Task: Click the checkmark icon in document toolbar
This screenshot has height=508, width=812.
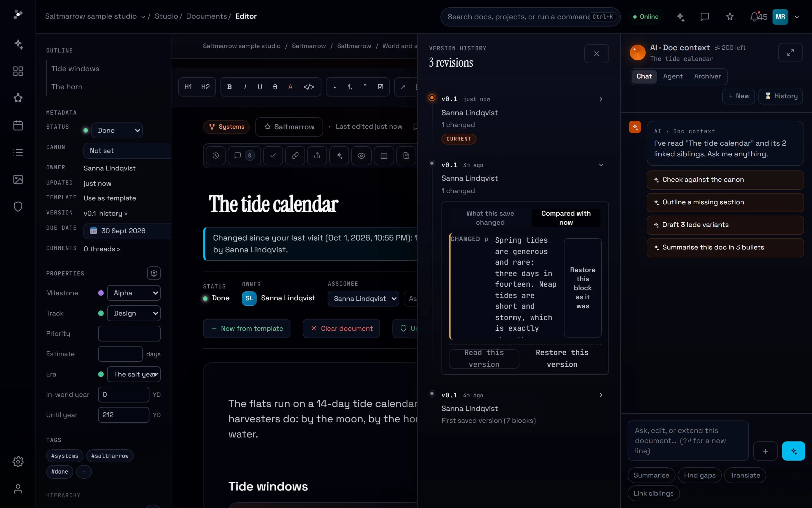Action: tap(273, 156)
